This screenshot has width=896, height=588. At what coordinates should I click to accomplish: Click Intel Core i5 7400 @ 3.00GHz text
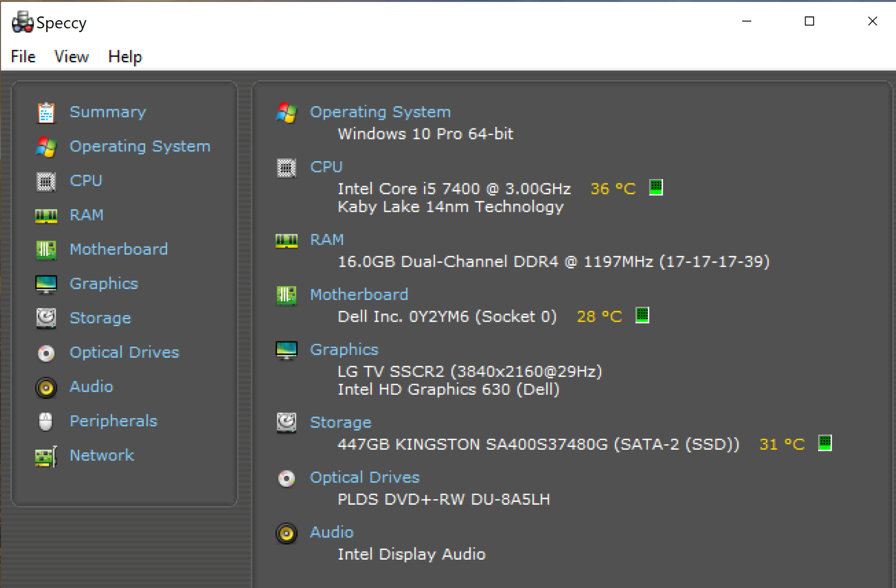454,189
